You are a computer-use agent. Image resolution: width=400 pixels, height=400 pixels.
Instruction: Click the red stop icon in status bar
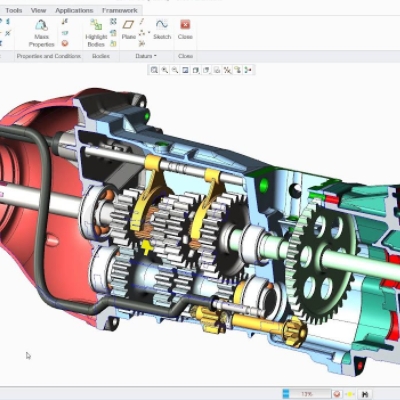pos(337,394)
